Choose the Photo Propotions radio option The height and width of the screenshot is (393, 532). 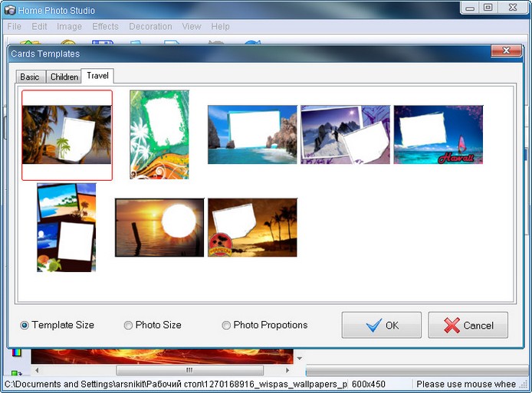pos(226,326)
